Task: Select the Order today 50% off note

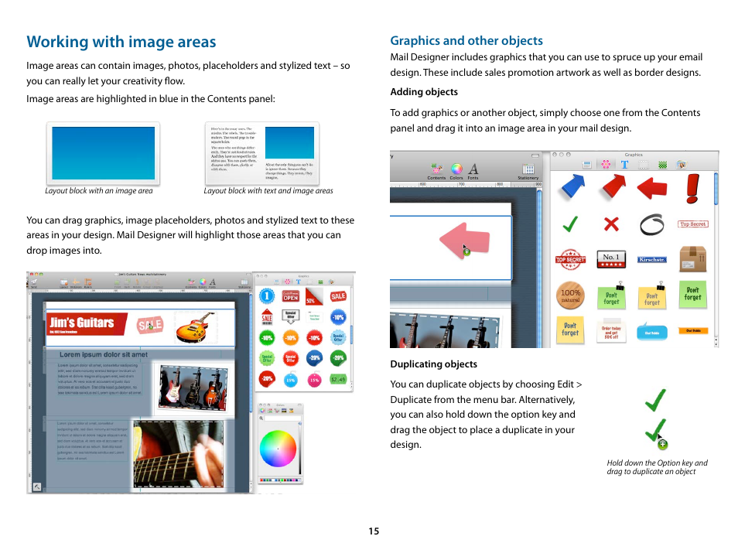Action: click(611, 331)
